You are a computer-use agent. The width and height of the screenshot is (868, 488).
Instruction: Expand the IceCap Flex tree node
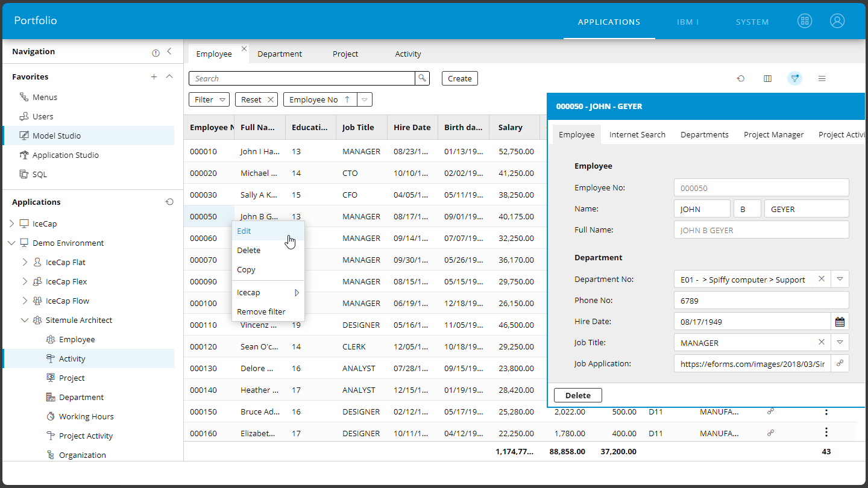(25, 281)
